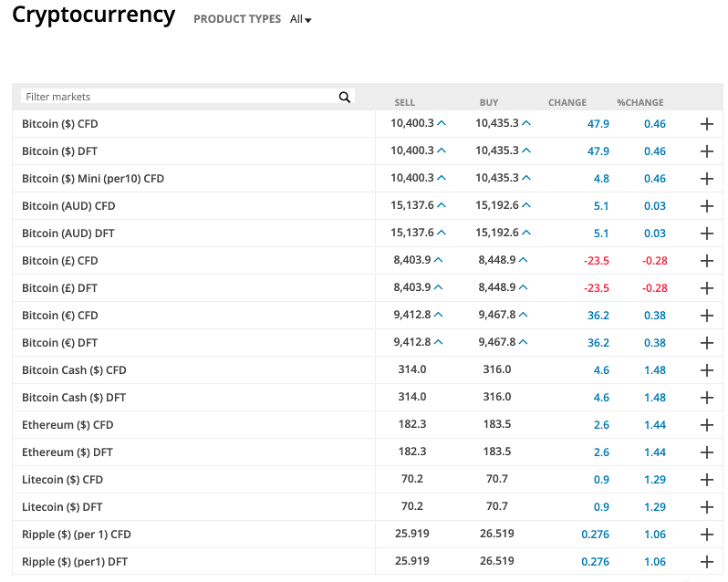Screen dimensions: 728x582
Task: Add Bitcoin ($) DFT with plus icon
Action: coord(707,151)
